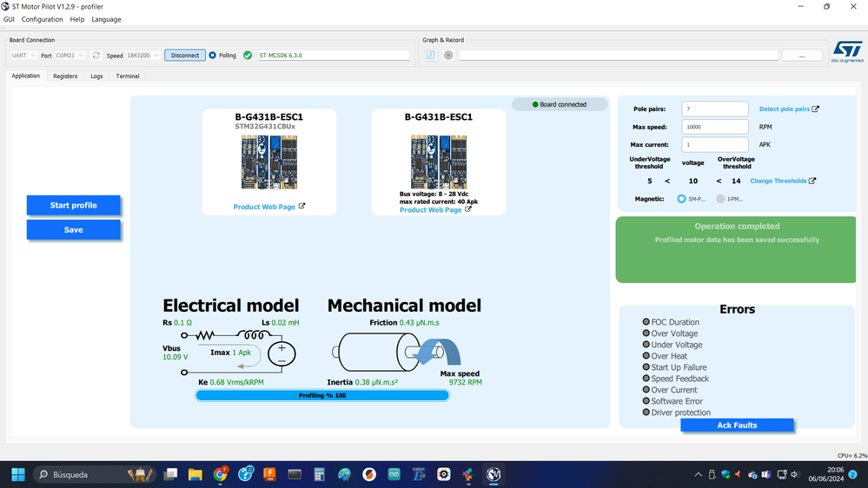Open the Paint palette taskbar icon
This screenshot has width=868, height=488.
(344, 474)
